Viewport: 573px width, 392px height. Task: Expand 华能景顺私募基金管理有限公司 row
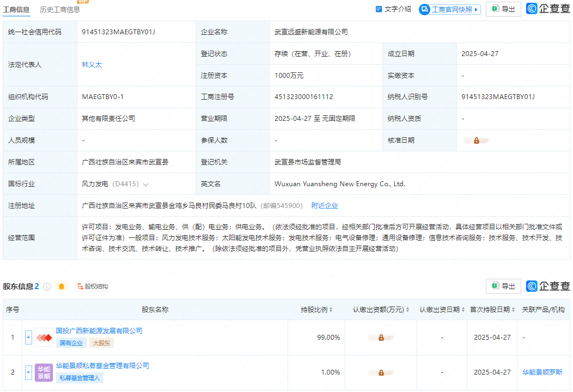[28, 372]
